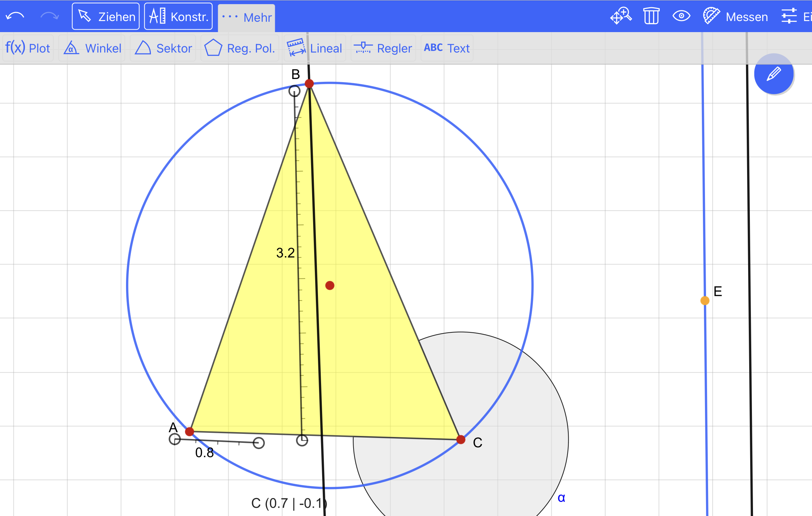The image size is (812, 516).
Task: Select the Sektor tool
Action: (163, 48)
